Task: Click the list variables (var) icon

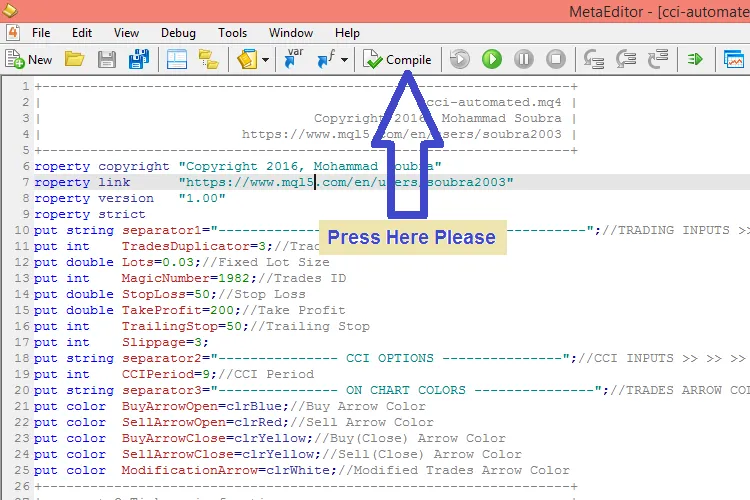Action: pos(294,59)
